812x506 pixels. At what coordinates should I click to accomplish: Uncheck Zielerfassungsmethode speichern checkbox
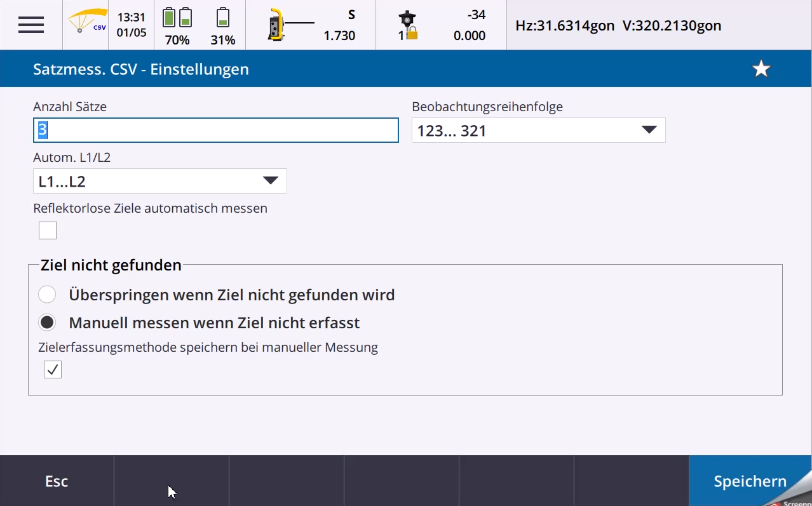(x=53, y=370)
